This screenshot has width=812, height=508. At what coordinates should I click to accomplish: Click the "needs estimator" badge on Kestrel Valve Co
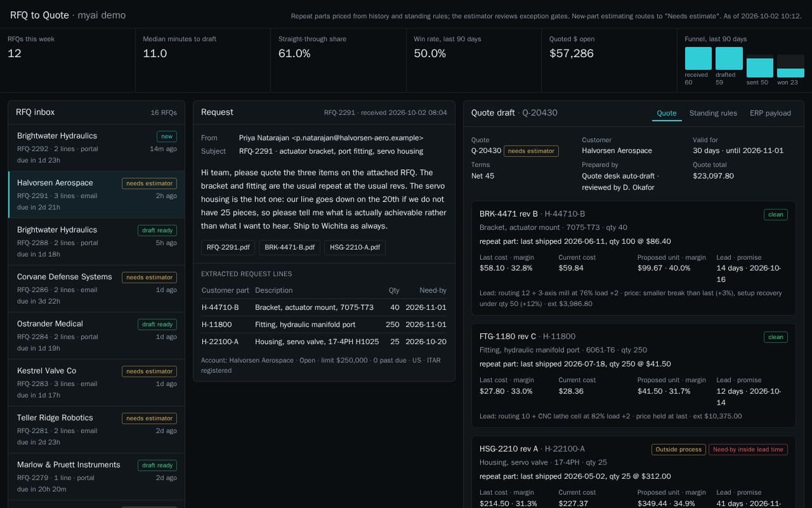click(x=149, y=371)
